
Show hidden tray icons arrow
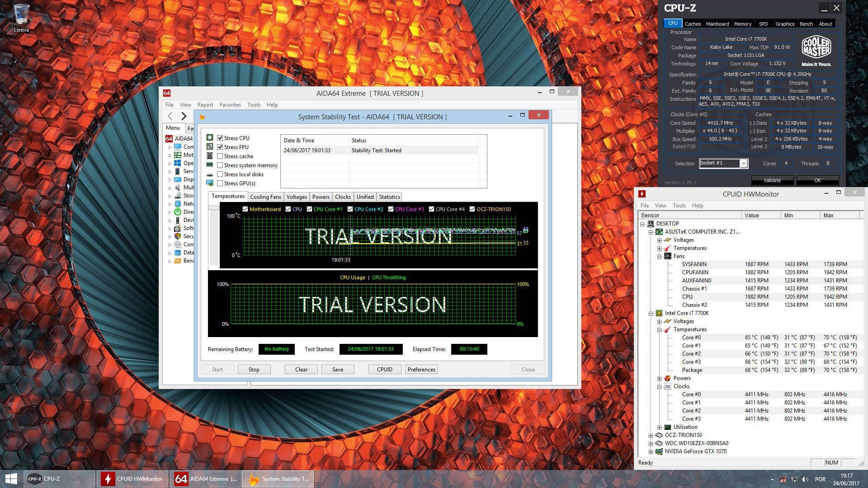pyautogui.click(x=772, y=479)
